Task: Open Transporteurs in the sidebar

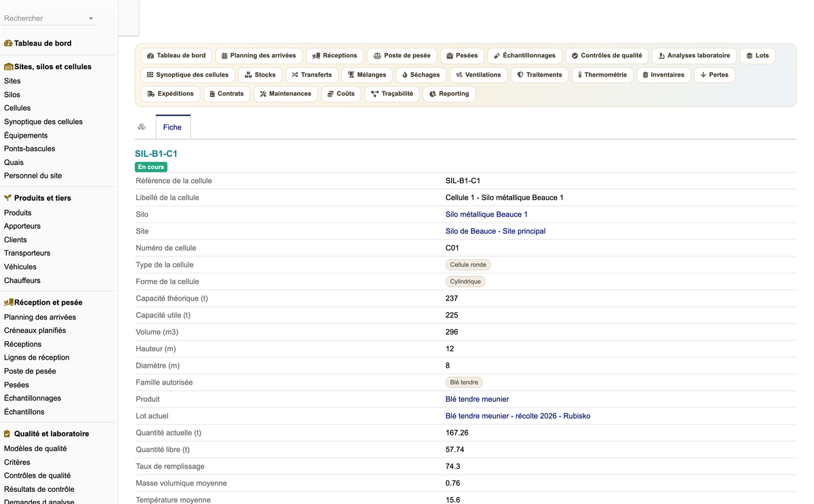Action: pyautogui.click(x=27, y=253)
